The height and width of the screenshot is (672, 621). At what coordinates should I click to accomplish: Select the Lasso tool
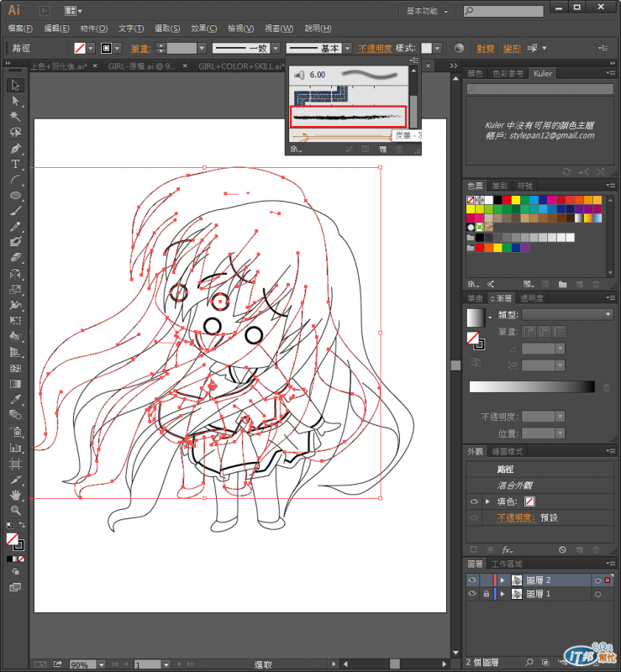point(15,132)
